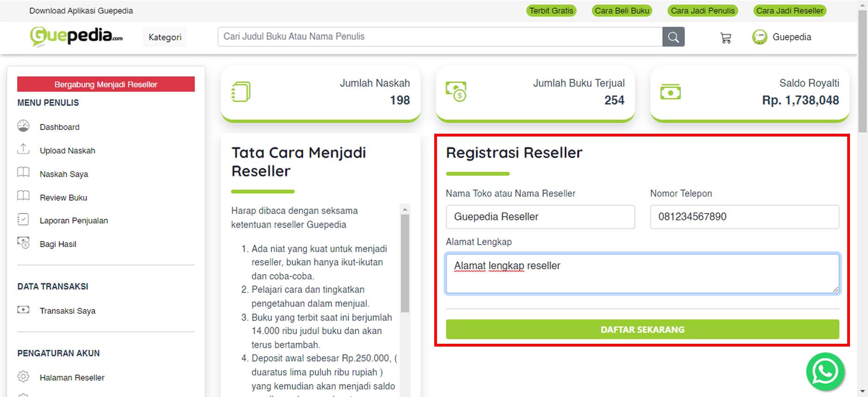Click Download Aplikasi Guepedia link
This screenshot has height=397, width=868.
(x=81, y=11)
